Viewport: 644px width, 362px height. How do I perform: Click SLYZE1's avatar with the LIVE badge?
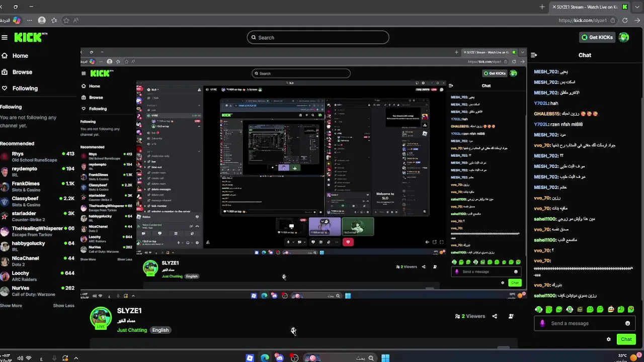101,318
